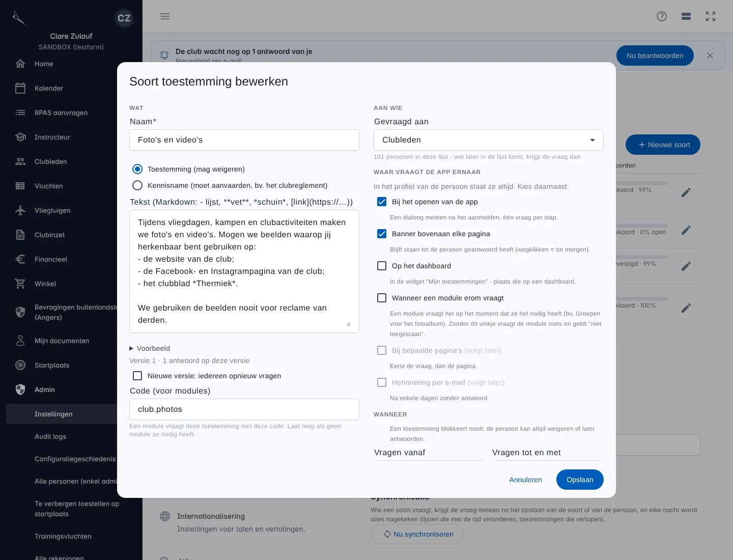733x560 pixels.
Task: Click the Nieuwe soort button
Action: click(x=663, y=145)
